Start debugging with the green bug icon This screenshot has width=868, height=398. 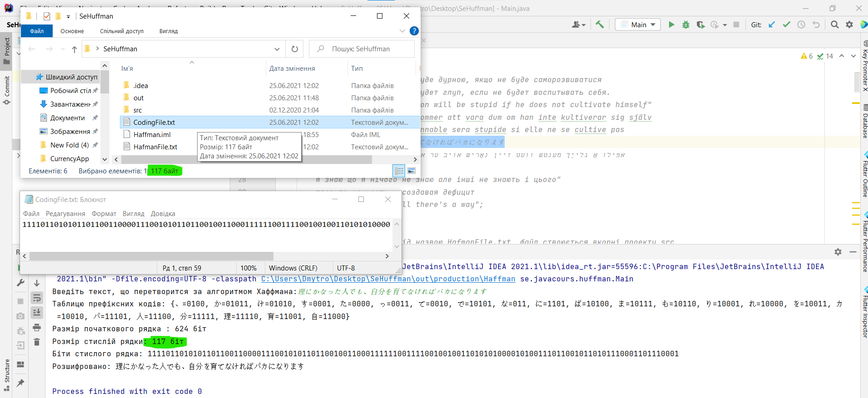coord(686,25)
